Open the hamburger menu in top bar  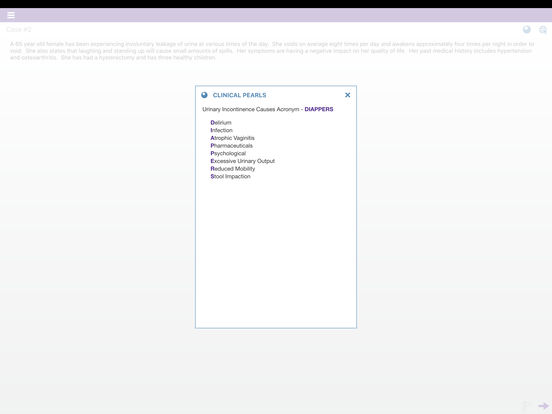11,15
